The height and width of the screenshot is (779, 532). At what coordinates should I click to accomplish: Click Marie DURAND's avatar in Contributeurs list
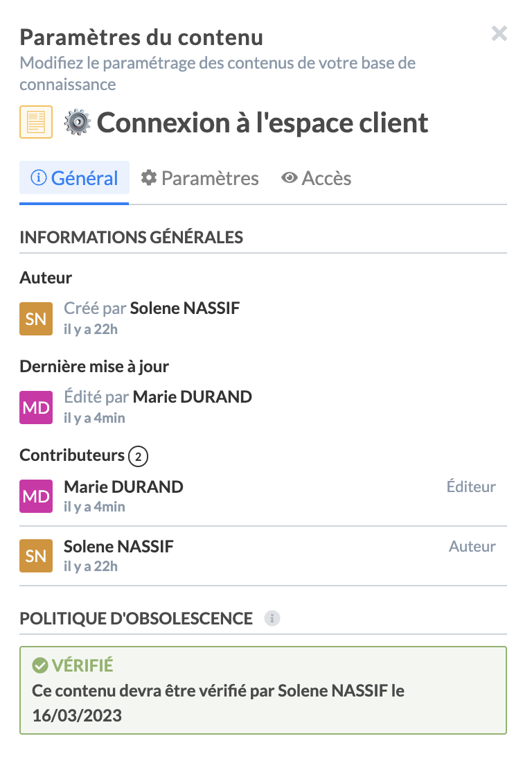(x=36, y=496)
